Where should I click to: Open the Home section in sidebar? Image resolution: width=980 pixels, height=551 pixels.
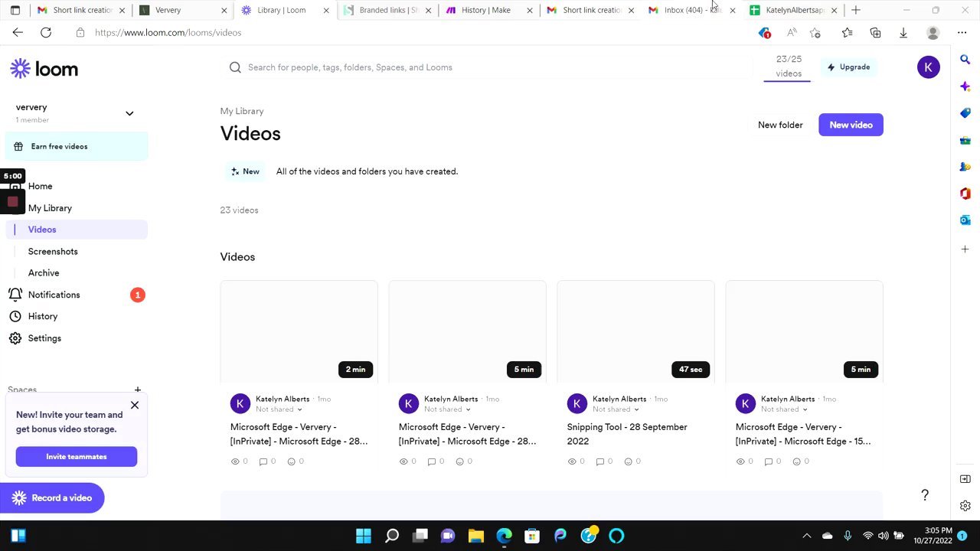[x=40, y=186]
